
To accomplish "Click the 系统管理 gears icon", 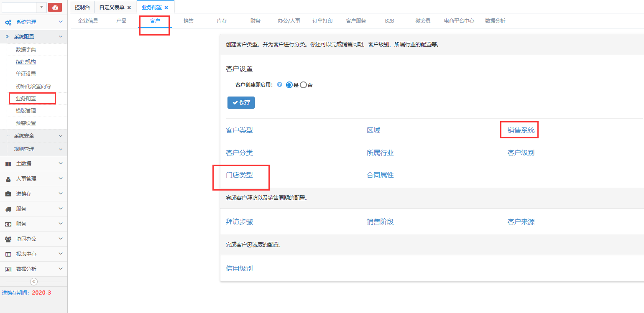I will [8, 22].
